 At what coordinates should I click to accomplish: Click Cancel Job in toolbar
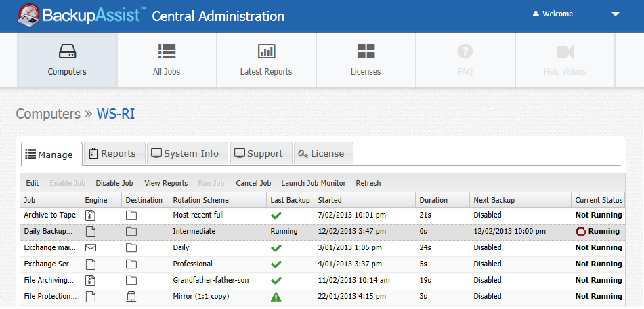tap(253, 183)
